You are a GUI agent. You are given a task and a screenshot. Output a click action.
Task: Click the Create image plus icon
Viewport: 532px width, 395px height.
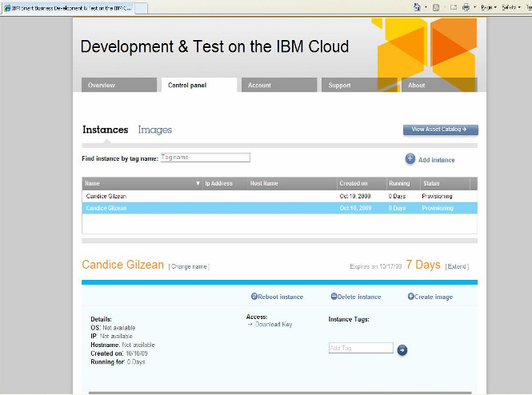pos(411,297)
